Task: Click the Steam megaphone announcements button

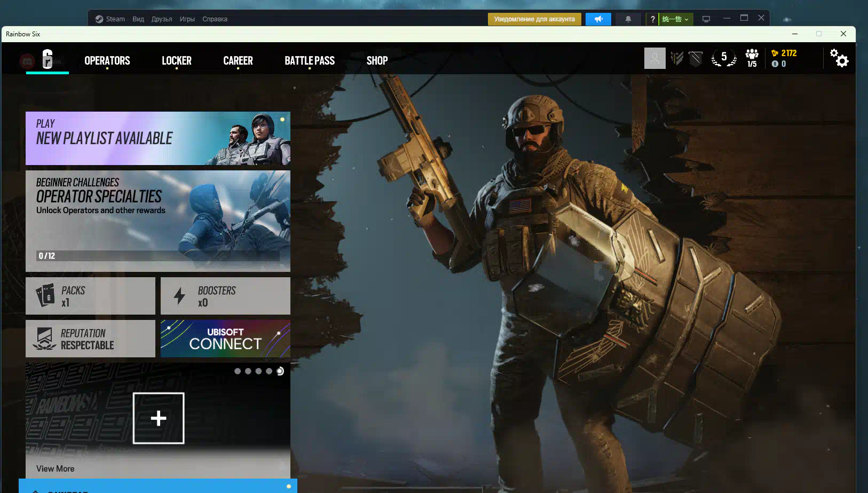Action: [x=598, y=19]
